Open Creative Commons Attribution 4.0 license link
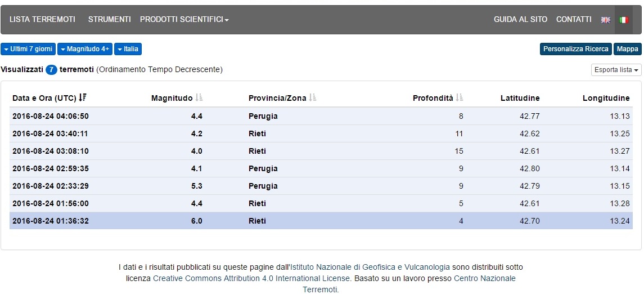This screenshot has width=644, height=294. 252,278
